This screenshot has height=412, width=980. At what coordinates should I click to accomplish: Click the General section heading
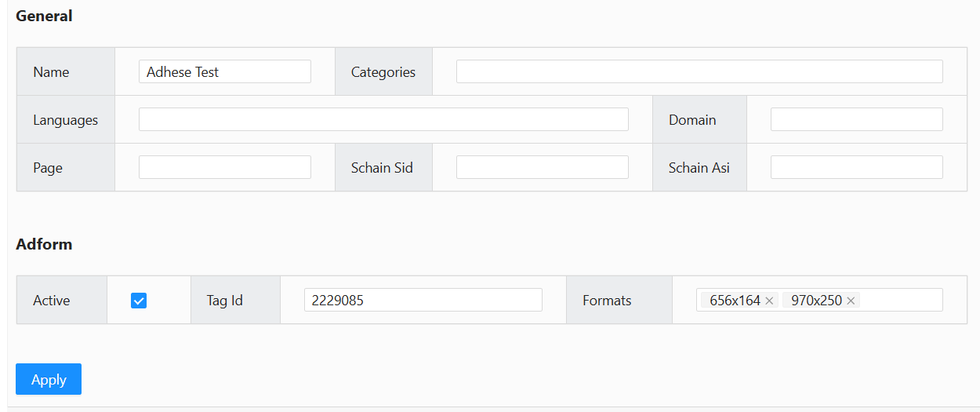(44, 16)
